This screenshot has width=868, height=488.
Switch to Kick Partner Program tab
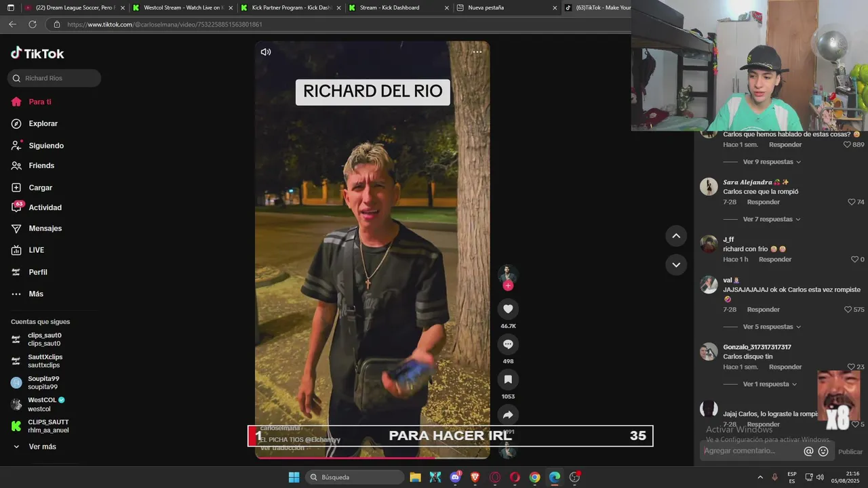(x=292, y=7)
